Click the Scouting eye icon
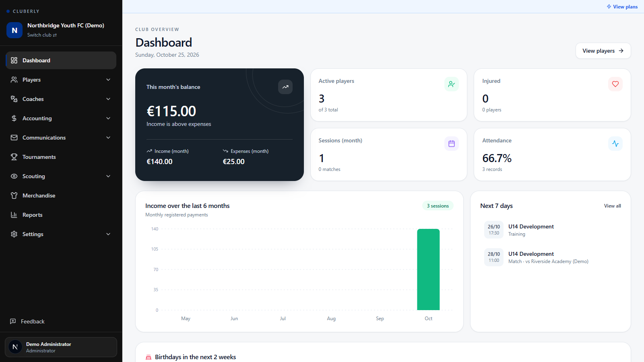This screenshot has width=644, height=362. (x=14, y=176)
